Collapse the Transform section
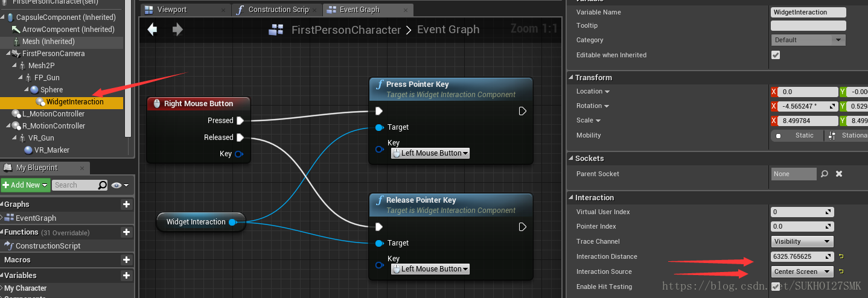The height and width of the screenshot is (298, 868). pos(570,78)
